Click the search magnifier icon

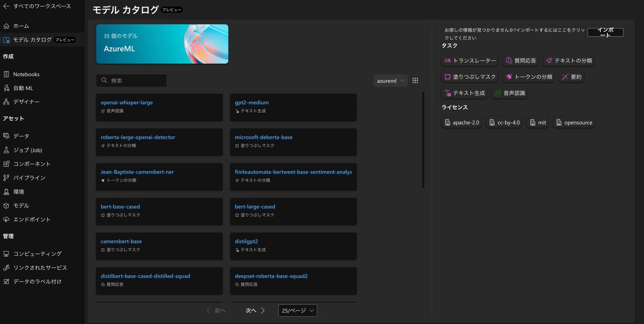click(104, 81)
